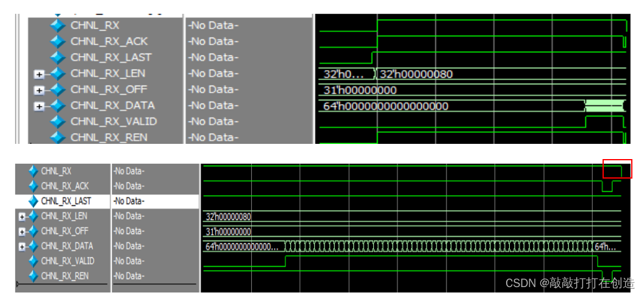
Task: Click the -No Data- value of CHNL_RX_REN in the bottom panel
Action: tap(129, 276)
